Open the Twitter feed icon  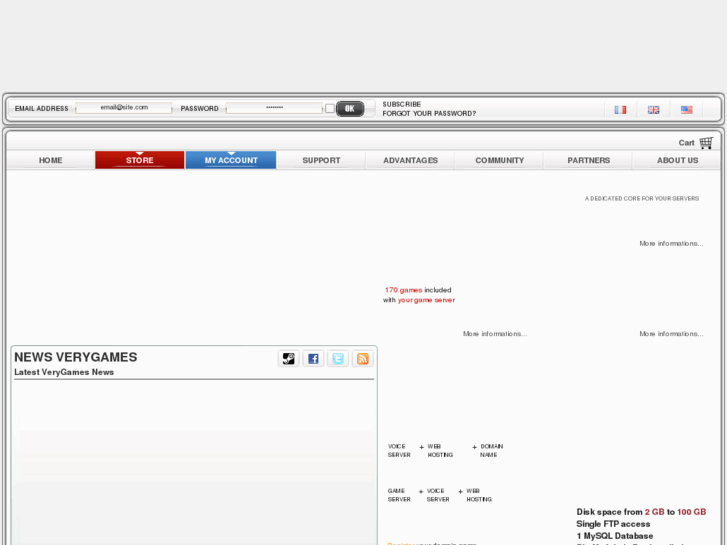point(338,359)
